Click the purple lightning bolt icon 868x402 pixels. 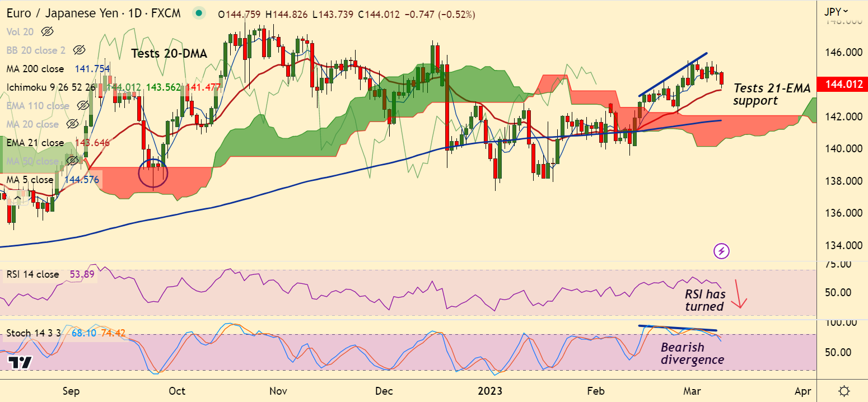[721, 251]
